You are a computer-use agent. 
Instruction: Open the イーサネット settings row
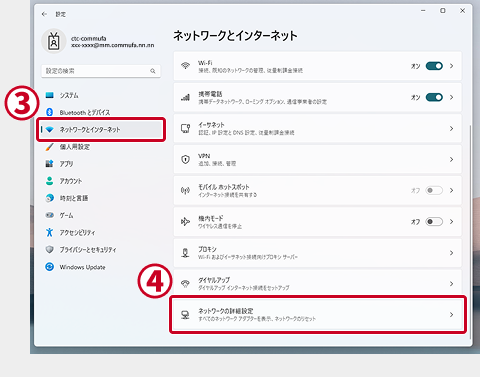pyautogui.click(x=317, y=128)
